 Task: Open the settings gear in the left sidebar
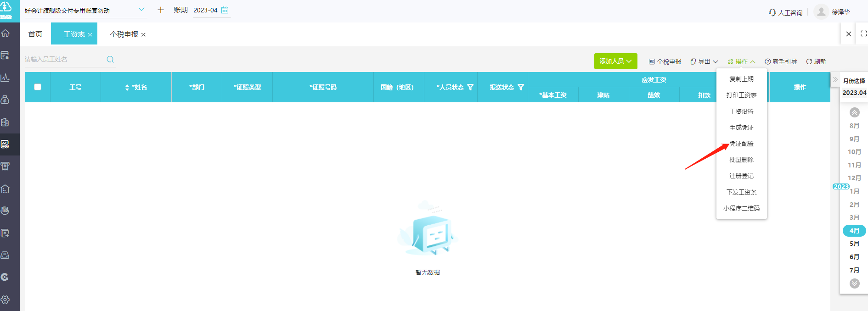pyautogui.click(x=6, y=300)
